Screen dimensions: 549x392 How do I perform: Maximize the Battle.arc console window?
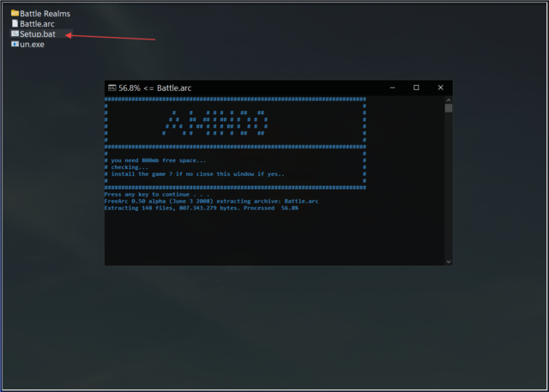[416, 87]
